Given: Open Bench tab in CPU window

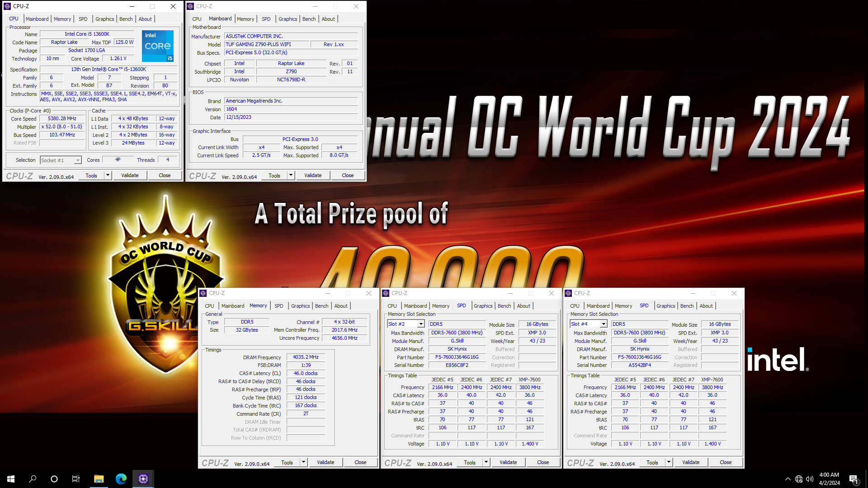Looking at the screenshot, I should click(126, 19).
